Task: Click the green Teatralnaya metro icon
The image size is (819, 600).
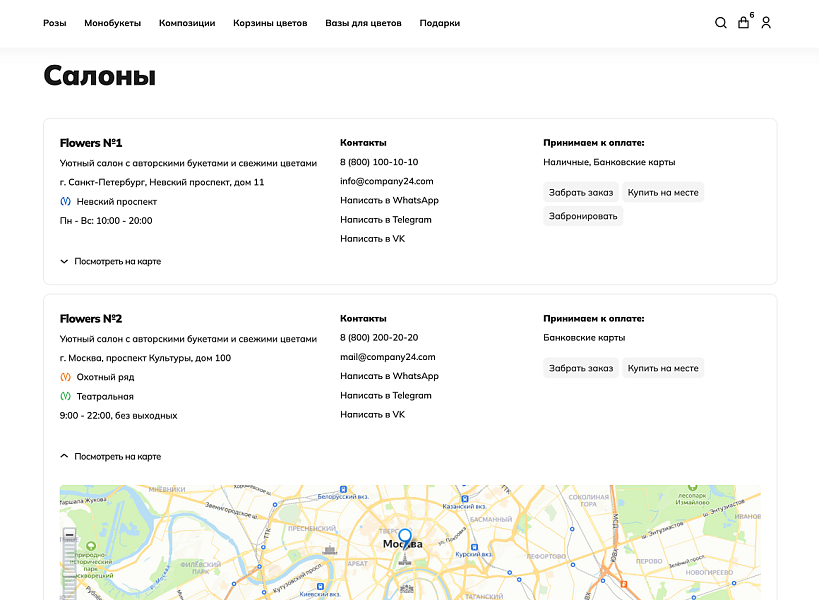Action: click(65, 396)
